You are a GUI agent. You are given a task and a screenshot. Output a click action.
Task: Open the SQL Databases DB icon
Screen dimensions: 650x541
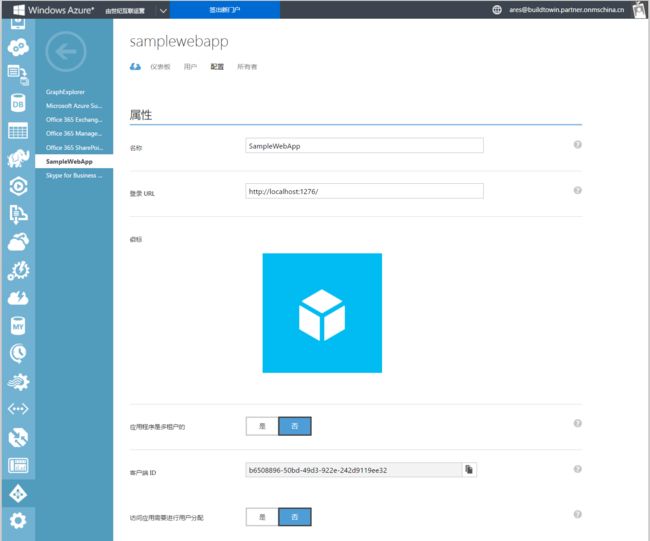point(18,103)
